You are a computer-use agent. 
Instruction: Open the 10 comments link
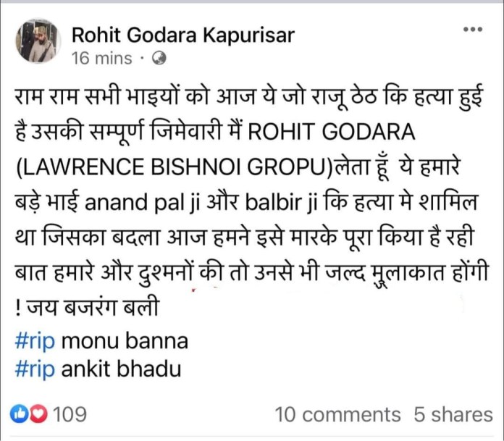(x=338, y=414)
